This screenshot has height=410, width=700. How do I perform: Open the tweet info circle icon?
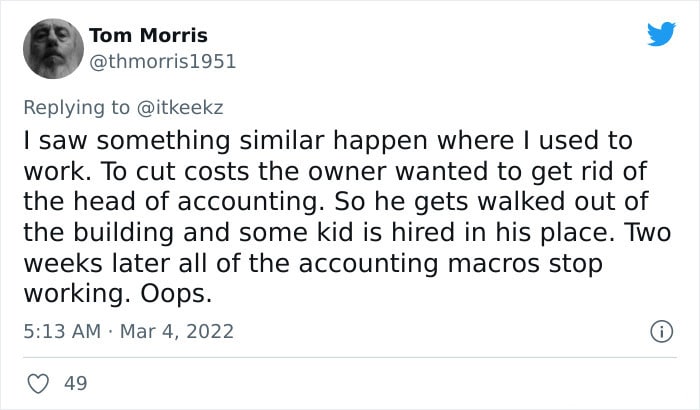[661, 331]
